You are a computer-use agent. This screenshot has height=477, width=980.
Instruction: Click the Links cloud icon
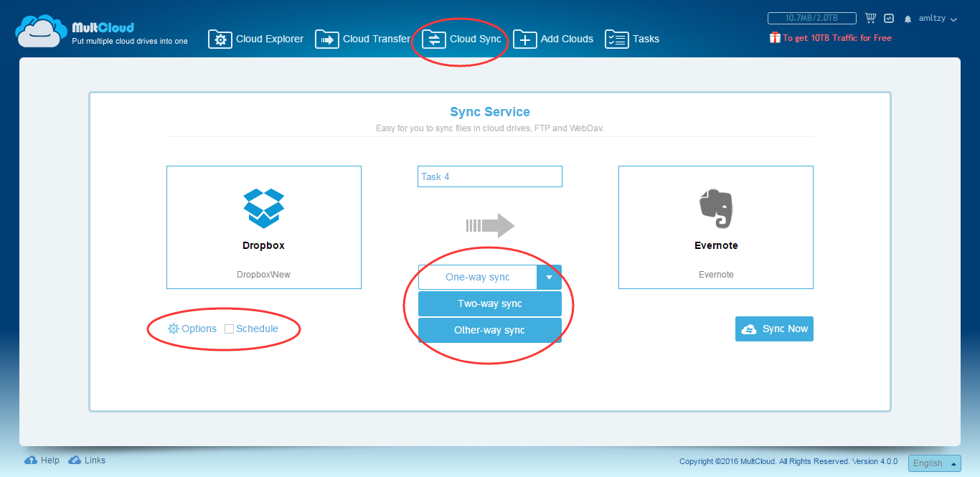75,461
